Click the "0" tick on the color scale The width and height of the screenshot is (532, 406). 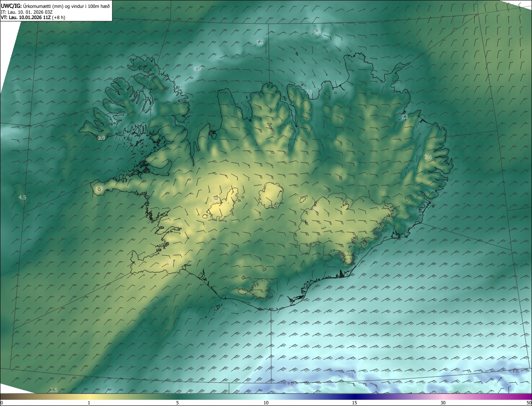coord(2,403)
